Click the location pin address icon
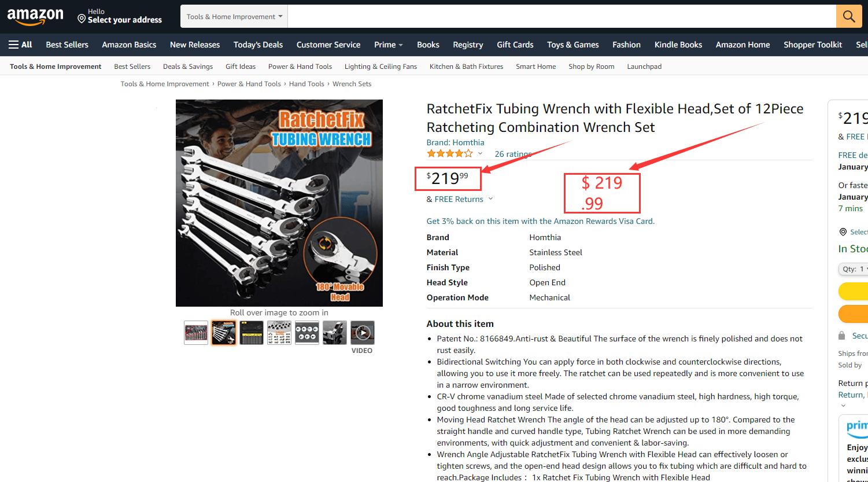This screenshot has height=482, width=868. coord(82,19)
